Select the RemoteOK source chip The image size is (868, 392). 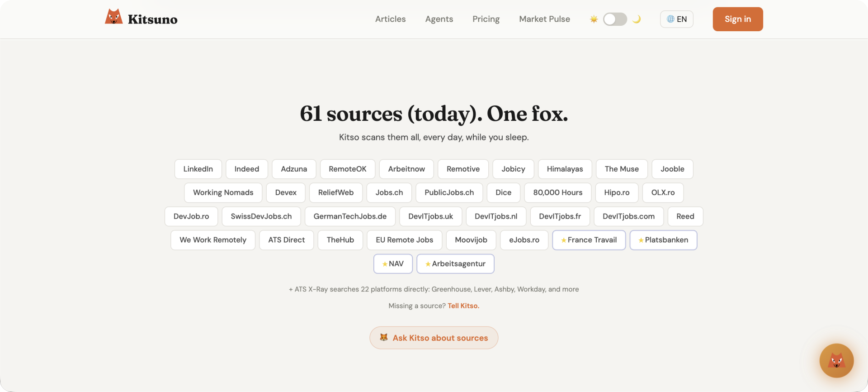tap(348, 169)
